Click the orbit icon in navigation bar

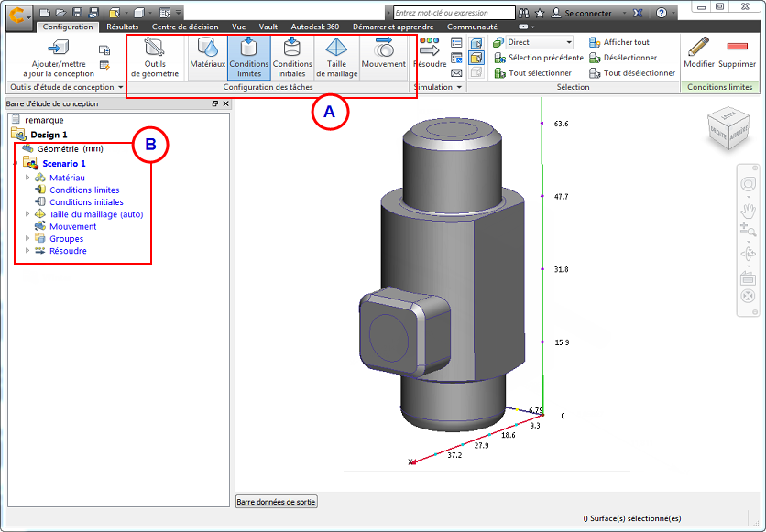[x=748, y=254]
